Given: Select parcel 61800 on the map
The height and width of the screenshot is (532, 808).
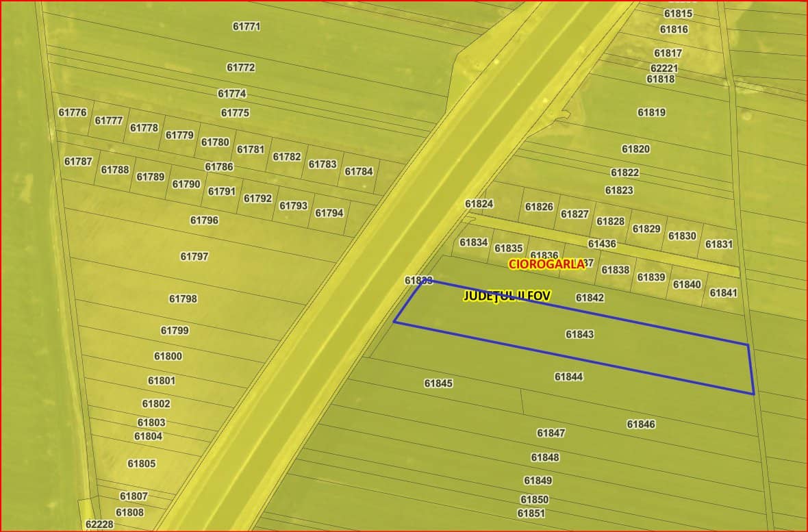Looking at the screenshot, I should tap(168, 356).
